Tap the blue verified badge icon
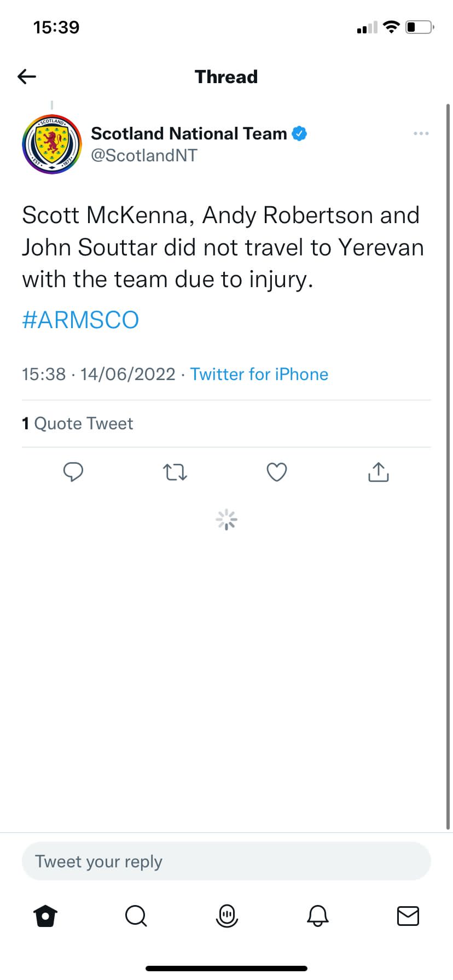Viewport: 453px width, 980px height. tap(299, 133)
